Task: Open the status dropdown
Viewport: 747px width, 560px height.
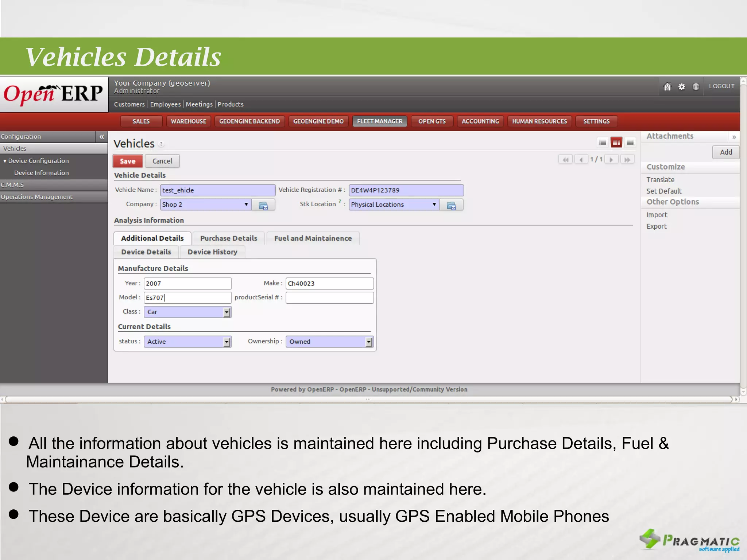Action: pyautogui.click(x=188, y=342)
